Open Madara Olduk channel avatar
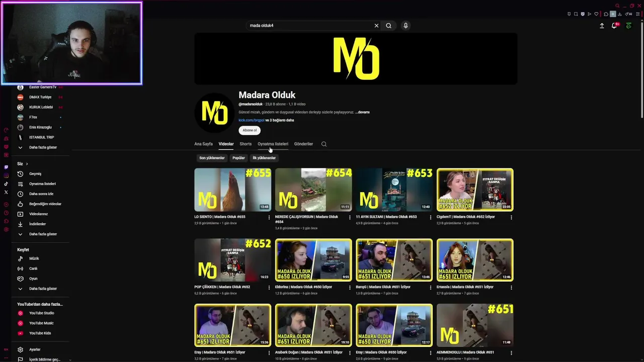The image size is (644, 362). tap(214, 113)
